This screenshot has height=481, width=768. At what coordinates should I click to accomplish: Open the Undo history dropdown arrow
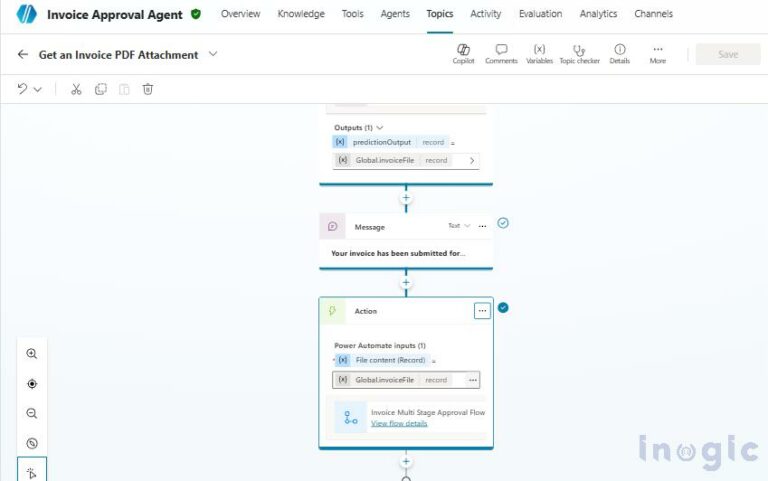click(x=38, y=89)
